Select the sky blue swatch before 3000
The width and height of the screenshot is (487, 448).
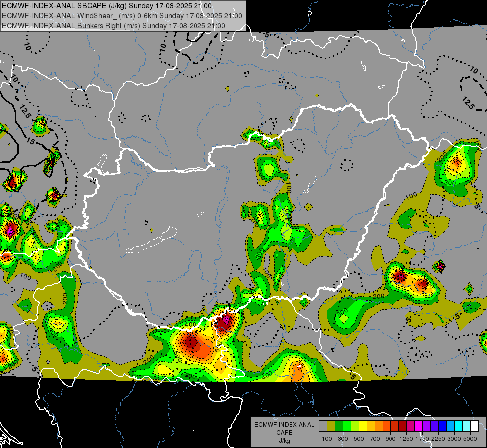451,426
